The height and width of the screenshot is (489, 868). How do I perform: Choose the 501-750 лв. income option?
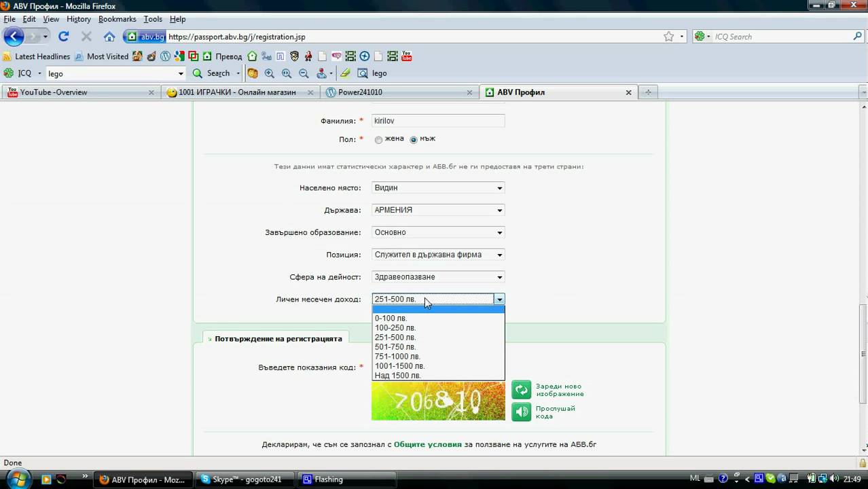tap(438, 347)
